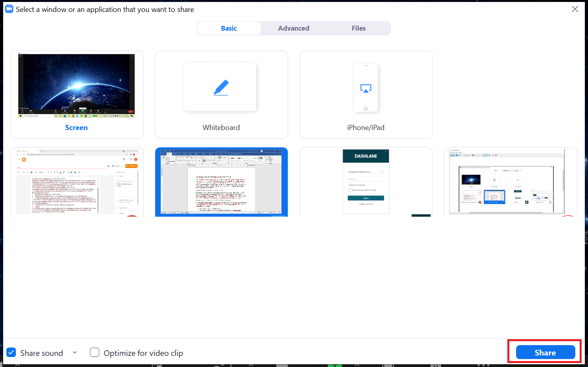Uncheck the Share sound checkbox
This screenshot has width=588, height=367.
[x=11, y=353]
